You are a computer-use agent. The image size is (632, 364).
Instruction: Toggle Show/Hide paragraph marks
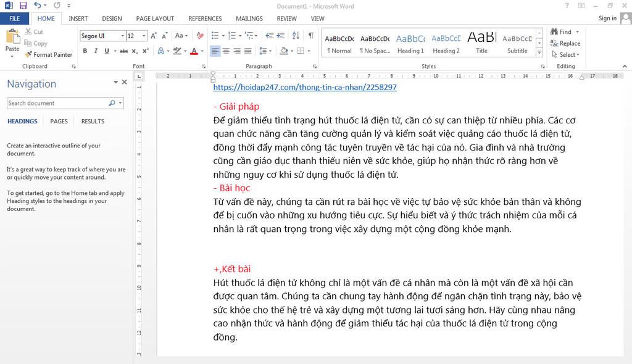click(x=310, y=36)
